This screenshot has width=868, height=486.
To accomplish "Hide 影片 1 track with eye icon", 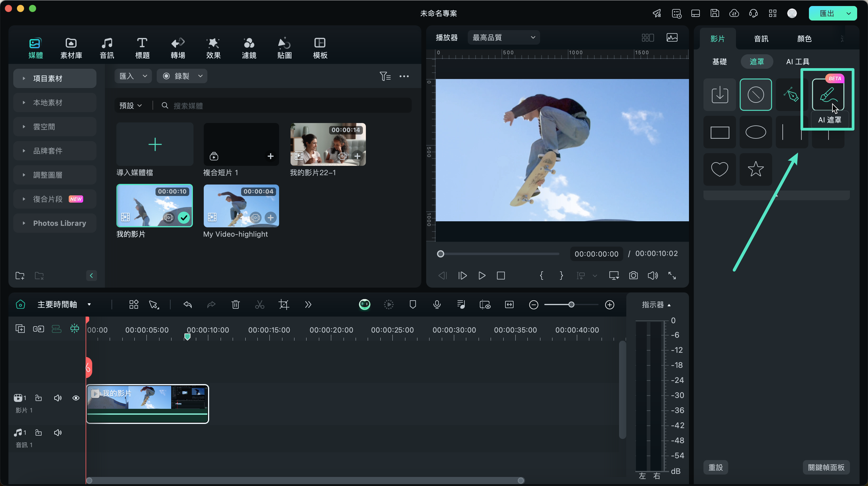I will tap(76, 398).
